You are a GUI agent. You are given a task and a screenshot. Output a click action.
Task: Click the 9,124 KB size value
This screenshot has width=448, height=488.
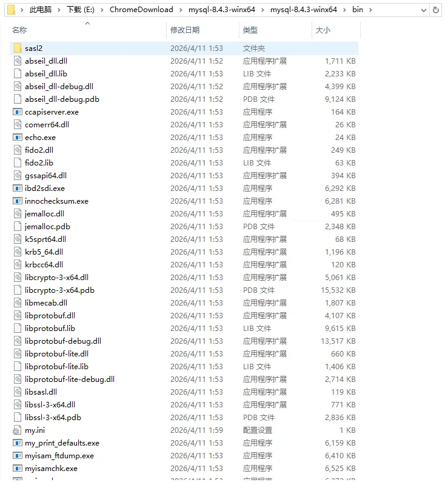340,99
